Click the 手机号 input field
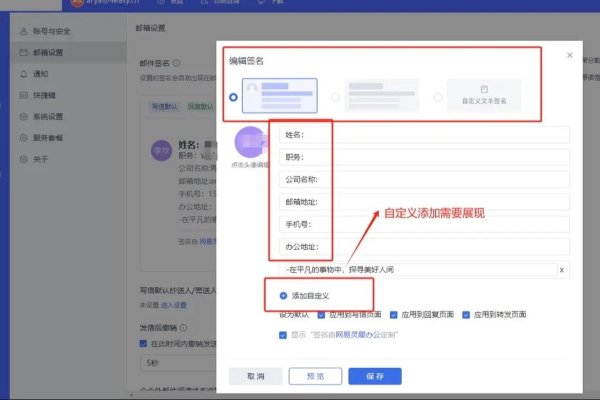Image resolution: width=600 pixels, height=400 pixels. click(x=424, y=224)
